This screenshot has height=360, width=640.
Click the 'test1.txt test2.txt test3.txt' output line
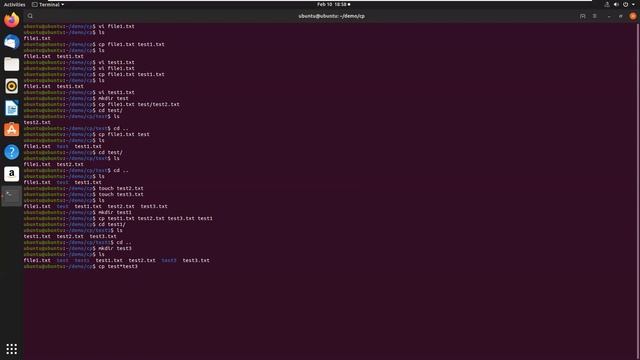coord(70,236)
